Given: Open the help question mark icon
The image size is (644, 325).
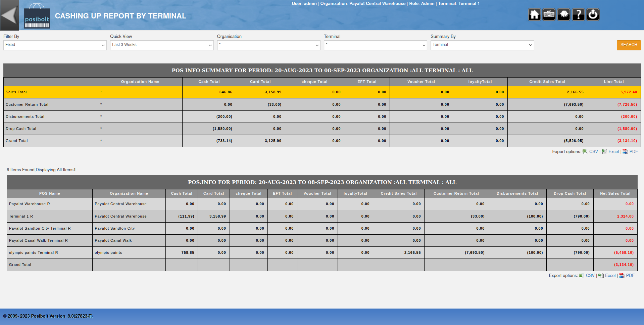Looking at the screenshot, I should tap(578, 15).
